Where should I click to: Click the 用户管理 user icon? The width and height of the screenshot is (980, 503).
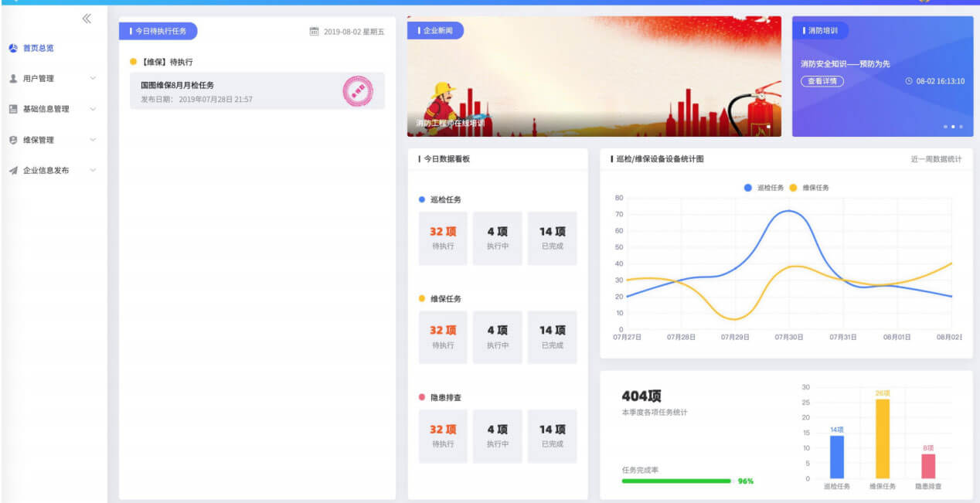(x=13, y=79)
